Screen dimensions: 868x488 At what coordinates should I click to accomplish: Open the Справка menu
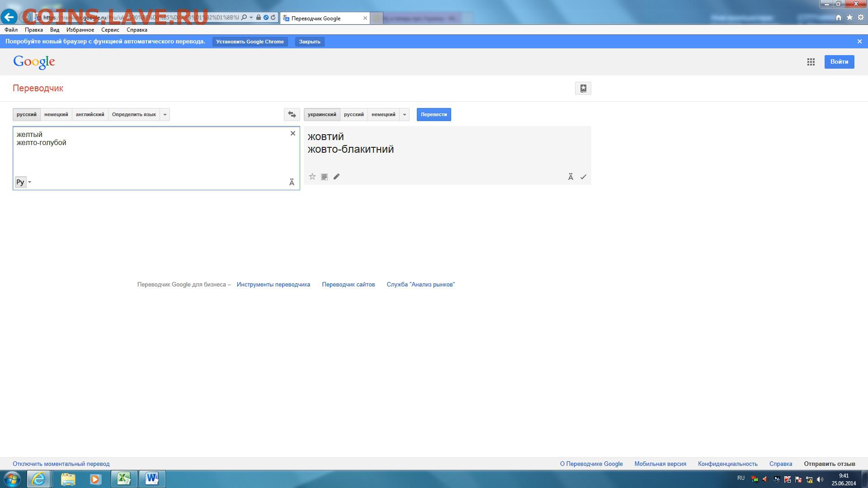tap(137, 30)
